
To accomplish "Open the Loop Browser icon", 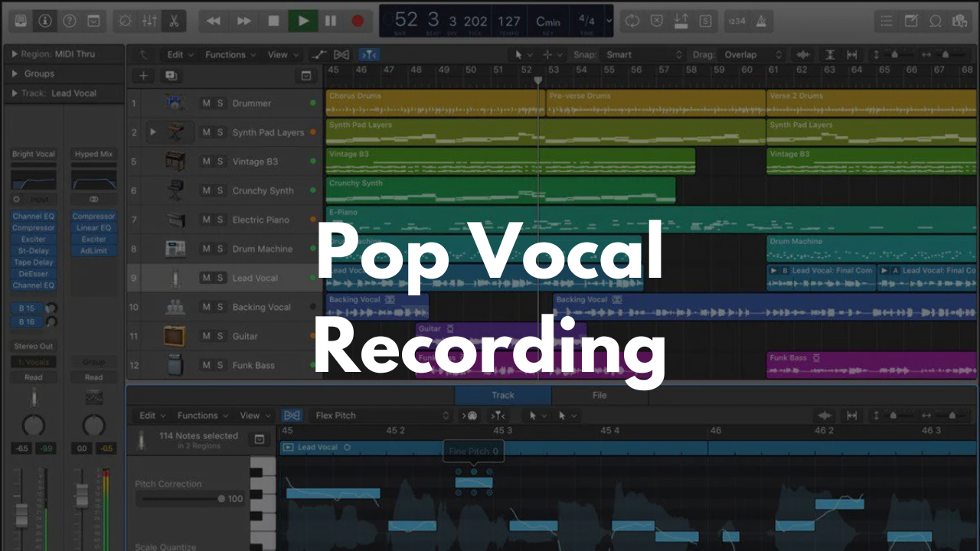I will point(936,21).
